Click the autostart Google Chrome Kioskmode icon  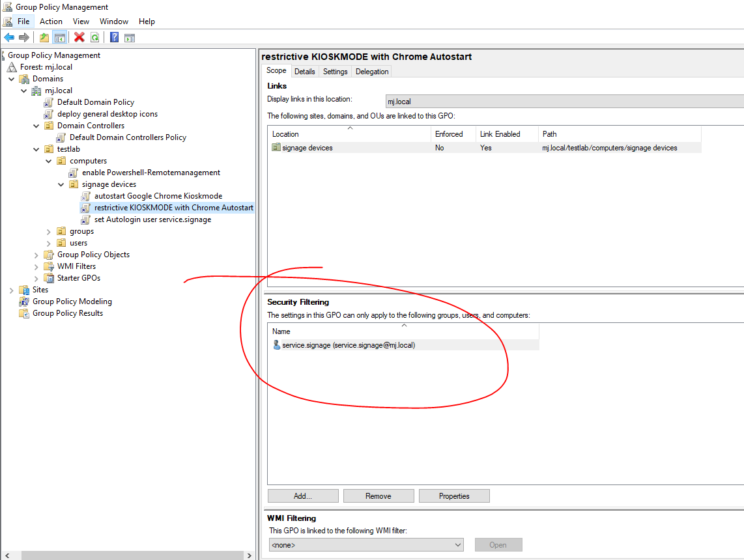tap(85, 196)
